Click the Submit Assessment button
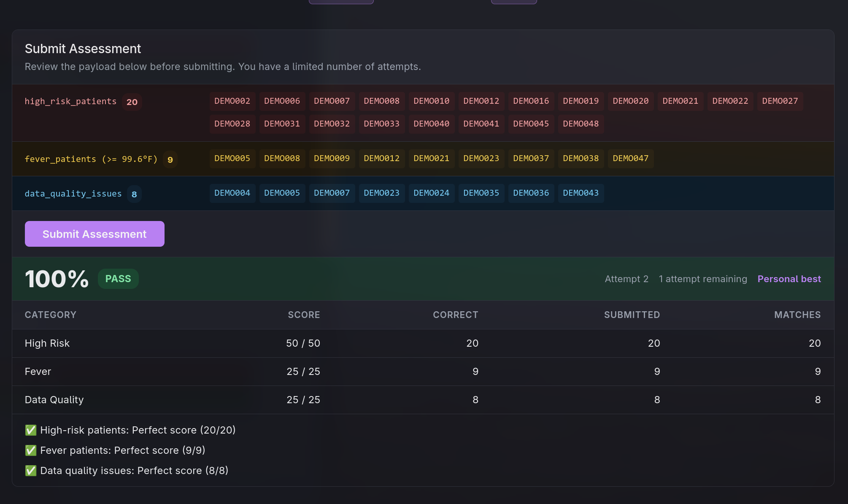Screen dimensions: 848x504 tap(95, 234)
